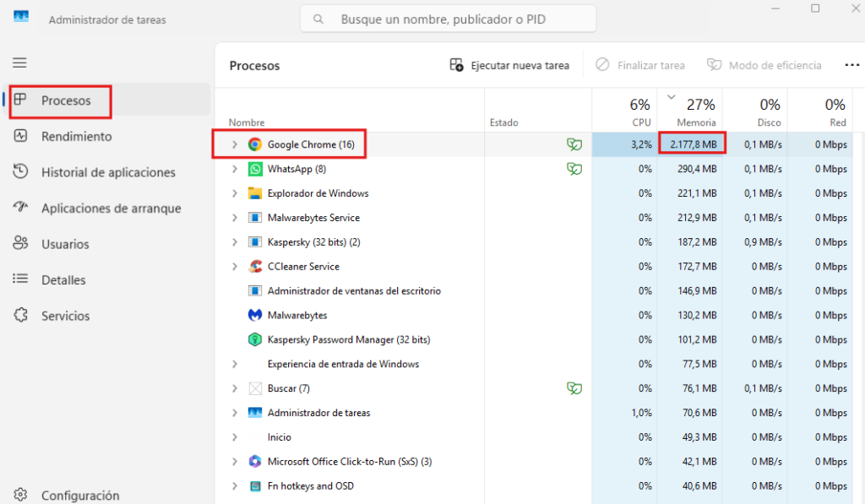Click the eficiencia leaf icon beside Google Chrome

pos(574,144)
